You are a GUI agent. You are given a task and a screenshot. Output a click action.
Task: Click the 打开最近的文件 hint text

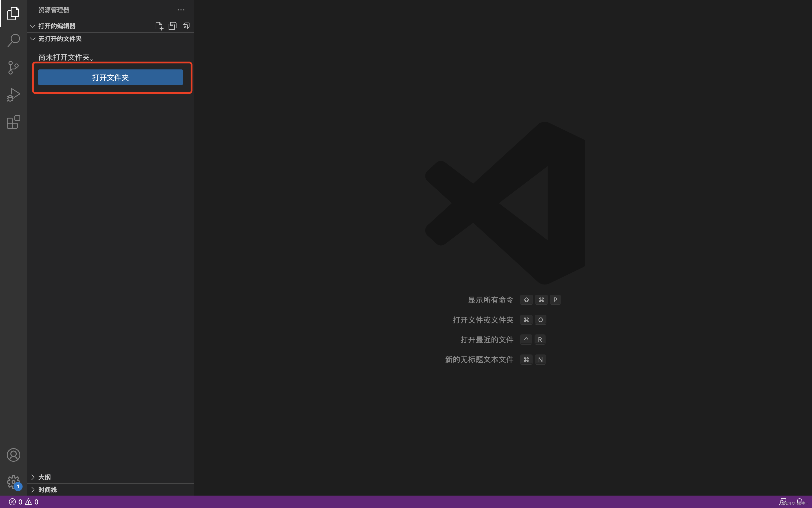point(487,340)
